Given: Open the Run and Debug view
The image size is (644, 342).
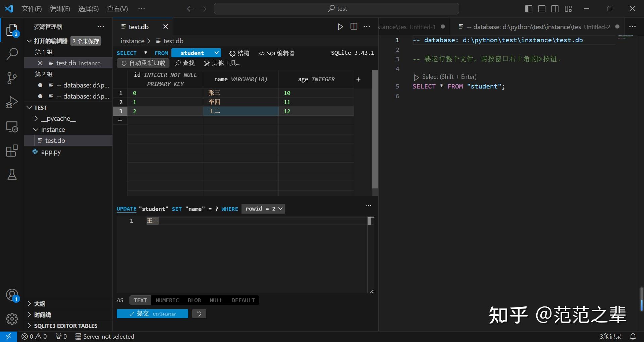Looking at the screenshot, I should click(12, 102).
